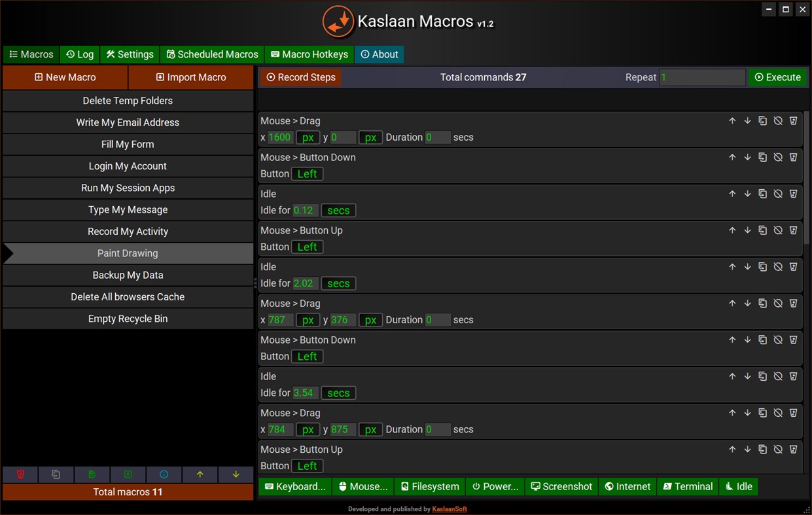This screenshot has width=812, height=515.
Task: Disable the 0.12 secs Idle step
Action: [x=778, y=194]
